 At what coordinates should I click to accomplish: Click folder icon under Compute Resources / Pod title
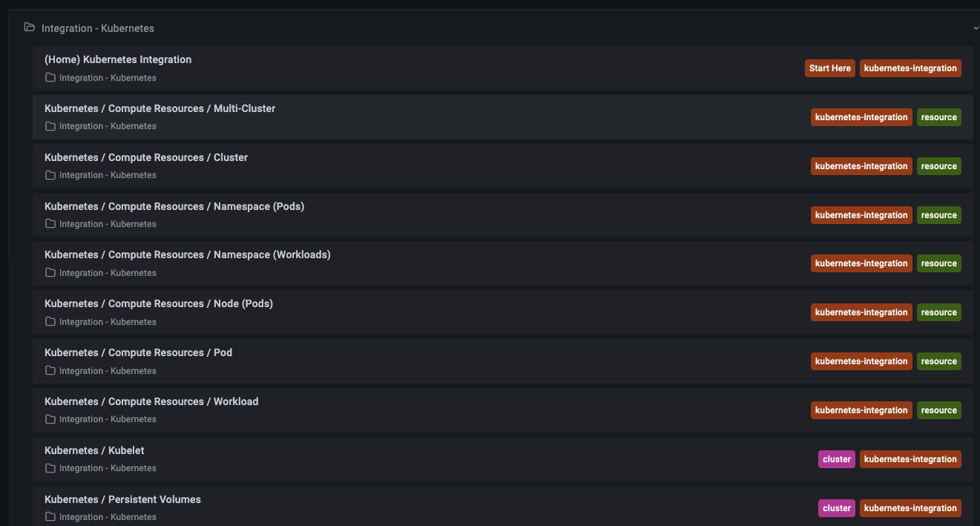click(50, 371)
